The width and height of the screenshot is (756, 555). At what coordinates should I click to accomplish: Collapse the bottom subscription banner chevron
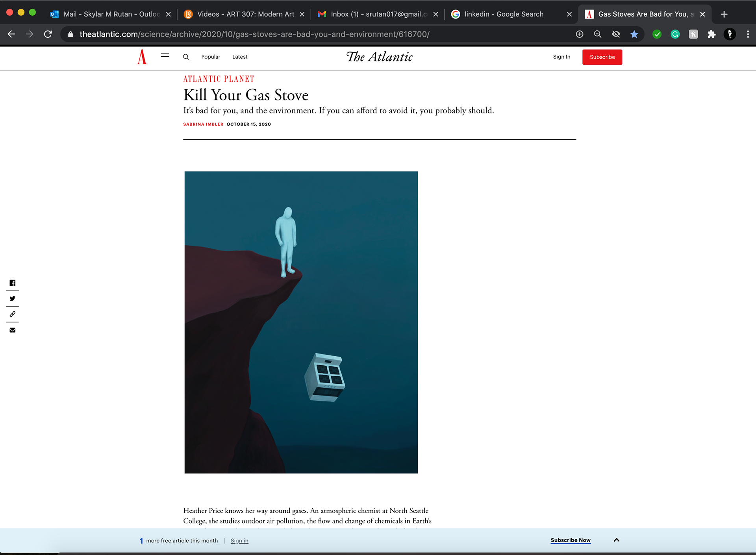[617, 540]
